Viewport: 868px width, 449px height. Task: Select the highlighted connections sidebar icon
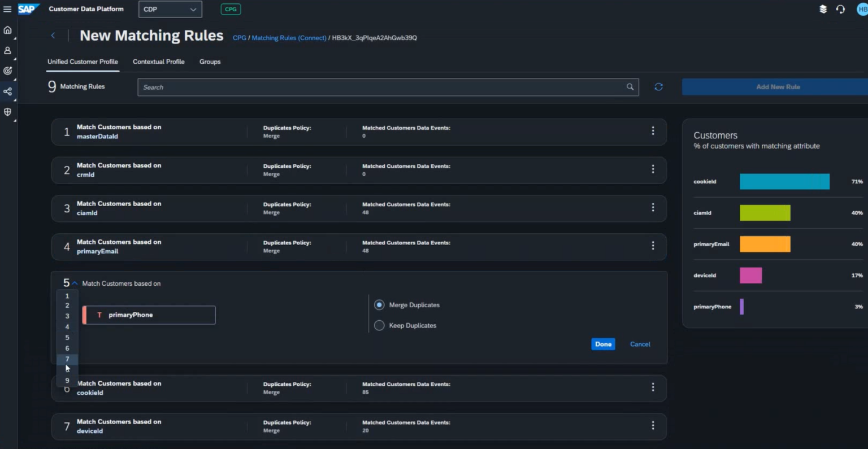7,90
